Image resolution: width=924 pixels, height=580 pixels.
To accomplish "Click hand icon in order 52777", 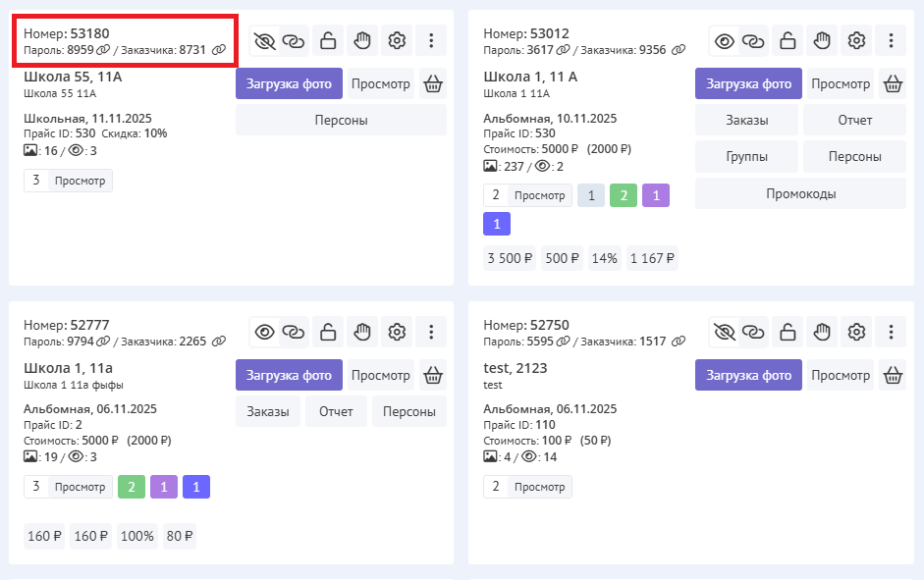I will pos(362,332).
